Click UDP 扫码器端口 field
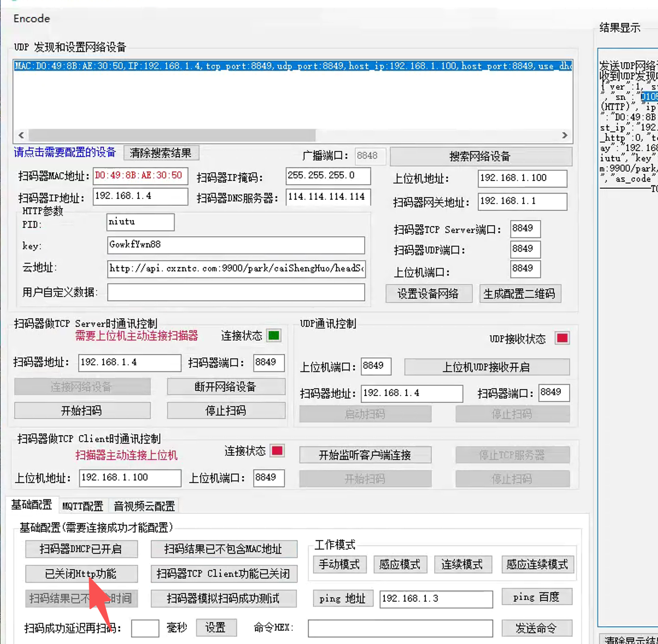 [x=554, y=393]
